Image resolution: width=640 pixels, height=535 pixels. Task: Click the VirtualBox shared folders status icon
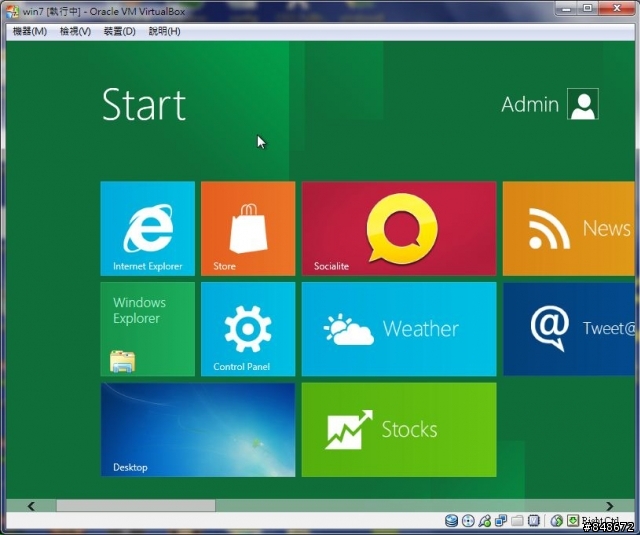[x=517, y=521]
